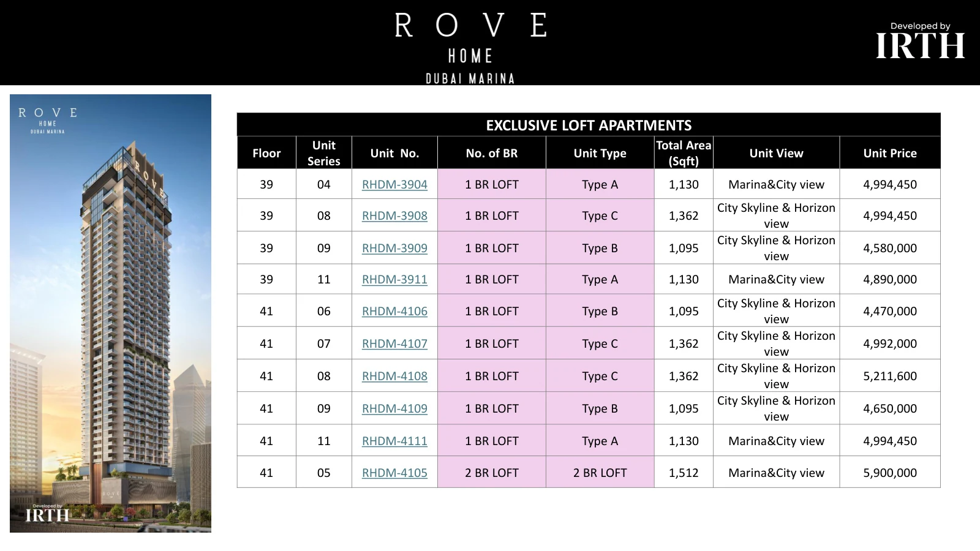Select the 5,211,600 price cell
Image resolution: width=980 pixels, height=551 pixels.
890,376
